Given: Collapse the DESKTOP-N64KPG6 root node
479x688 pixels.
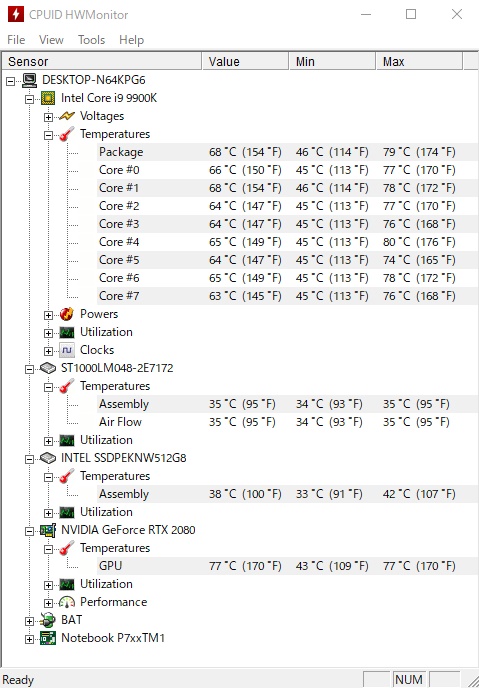Looking at the screenshot, I should click(11, 81).
